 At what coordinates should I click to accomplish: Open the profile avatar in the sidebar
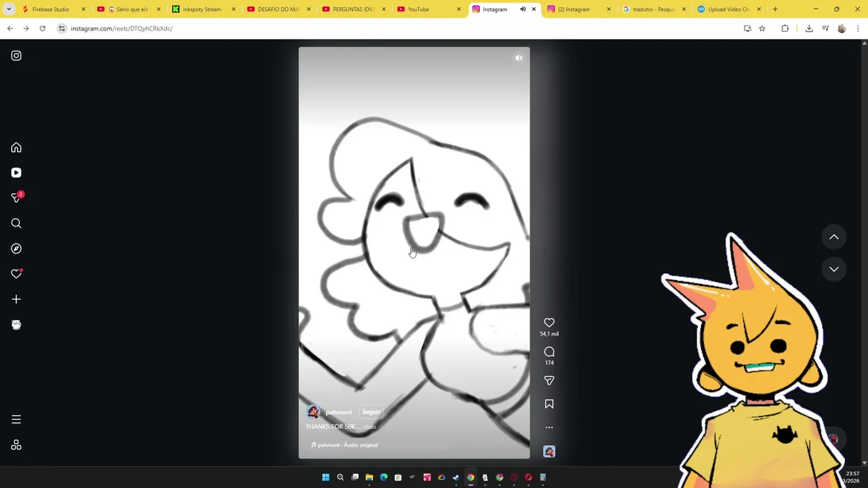click(x=16, y=325)
